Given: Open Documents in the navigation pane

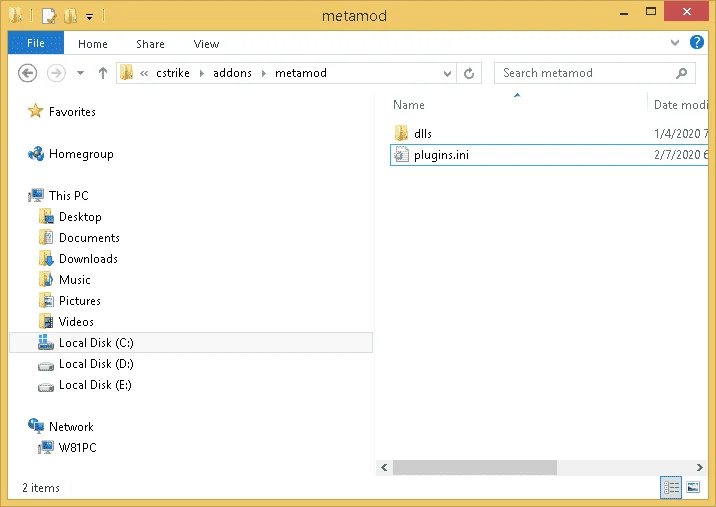Looking at the screenshot, I should pyautogui.click(x=89, y=238).
